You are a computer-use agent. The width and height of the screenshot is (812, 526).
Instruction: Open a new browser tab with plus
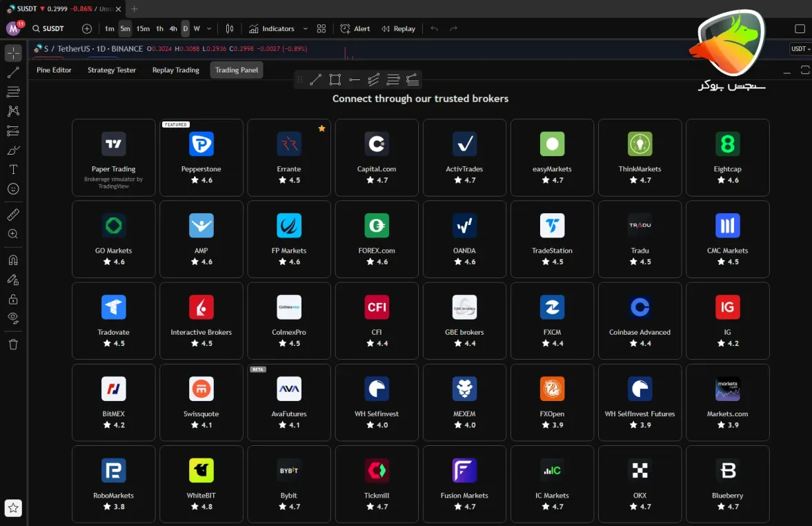click(x=134, y=9)
